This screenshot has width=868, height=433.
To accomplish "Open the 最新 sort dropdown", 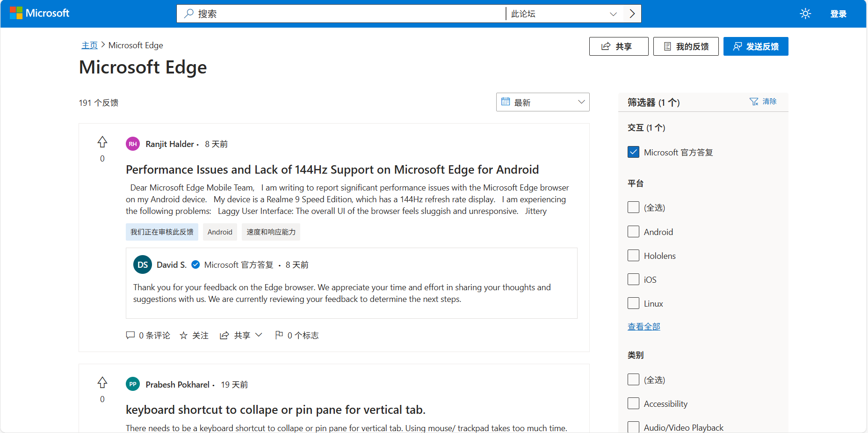I will (542, 102).
